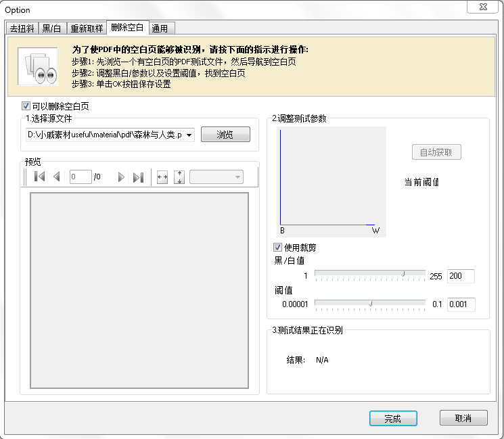Image resolution: width=504 pixels, height=439 pixels.
Task: Click the fit height icon in preview
Action: coord(179,177)
